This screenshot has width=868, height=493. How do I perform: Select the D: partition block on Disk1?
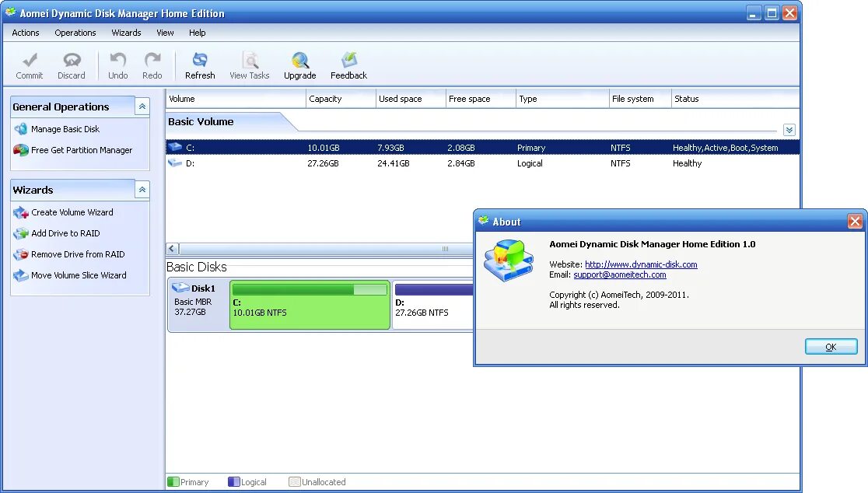433,305
